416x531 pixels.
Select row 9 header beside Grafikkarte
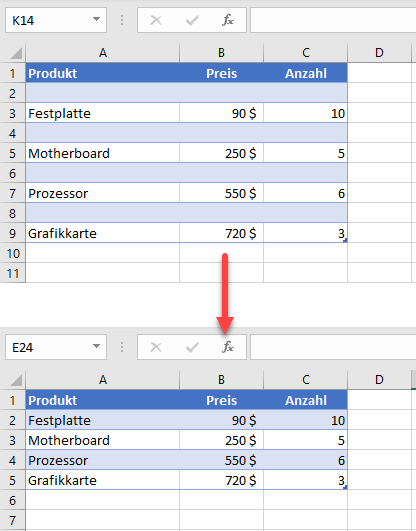point(13,233)
